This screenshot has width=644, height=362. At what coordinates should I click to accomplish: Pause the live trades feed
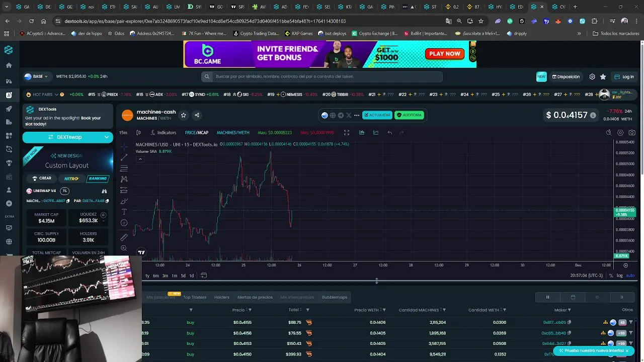click(547, 297)
